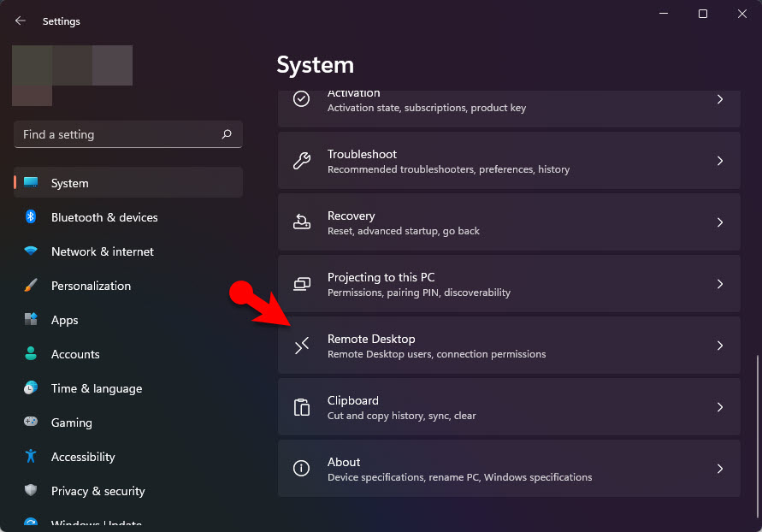The width and height of the screenshot is (762, 532).
Task: Open Clipboard via its chevron arrow
Action: point(720,407)
